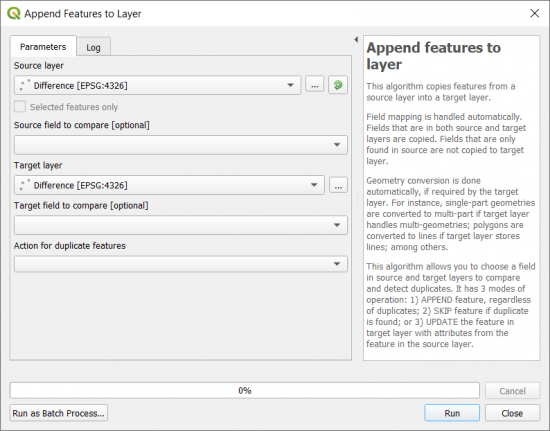Expand the Source layer dropdown
Screen dimensions: 550x431
click(157, 85)
